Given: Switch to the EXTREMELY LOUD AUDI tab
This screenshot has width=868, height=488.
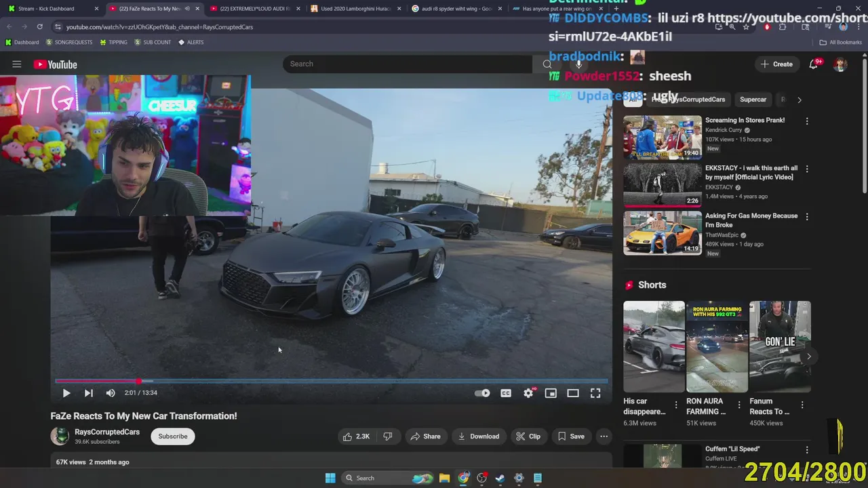Looking at the screenshot, I should [x=254, y=9].
